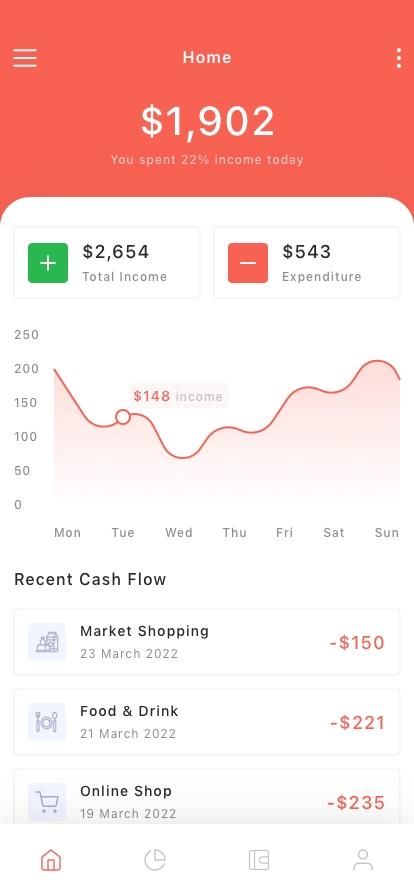Open Market Shopping transaction details
This screenshot has width=414, height=896.
[207, 642]
